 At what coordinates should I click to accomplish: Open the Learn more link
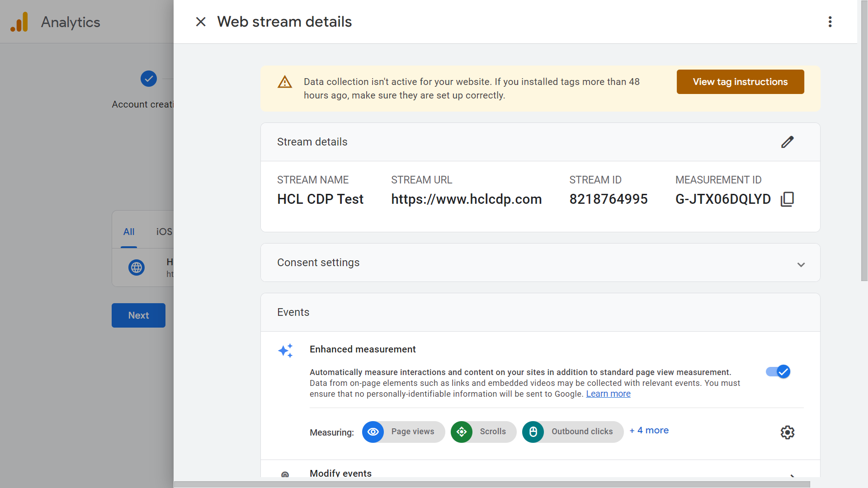(608, 394)
